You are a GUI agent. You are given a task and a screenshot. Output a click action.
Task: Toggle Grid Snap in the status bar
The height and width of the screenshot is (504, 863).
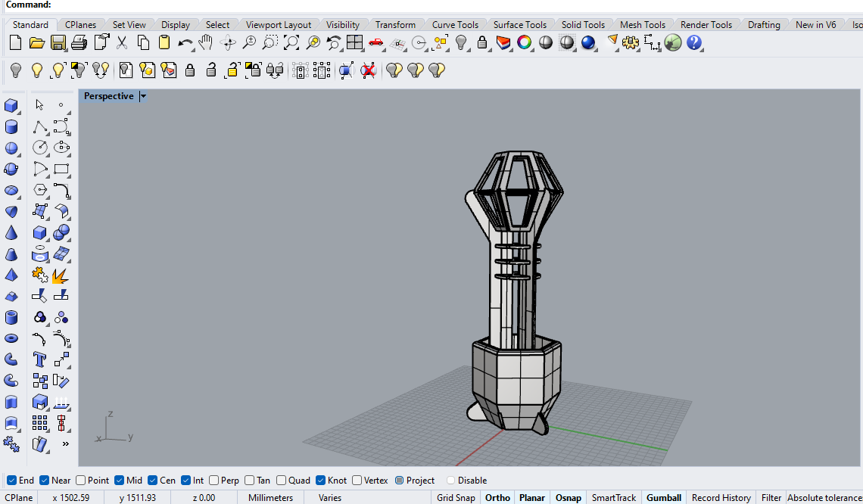(456, 497)
